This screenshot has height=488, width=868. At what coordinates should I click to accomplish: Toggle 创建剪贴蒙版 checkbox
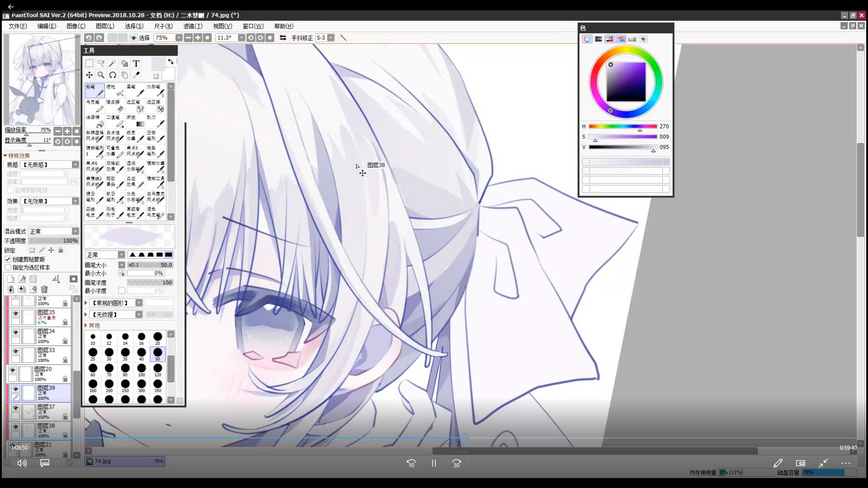pyautogui.click(x=8, y=259)
